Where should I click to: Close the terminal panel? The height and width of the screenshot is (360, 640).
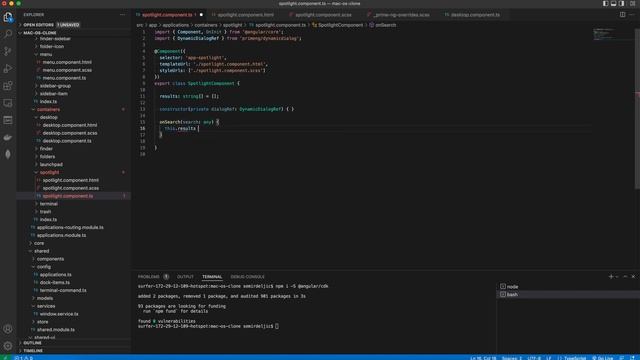pyautogui.click(x=633, y=277)
